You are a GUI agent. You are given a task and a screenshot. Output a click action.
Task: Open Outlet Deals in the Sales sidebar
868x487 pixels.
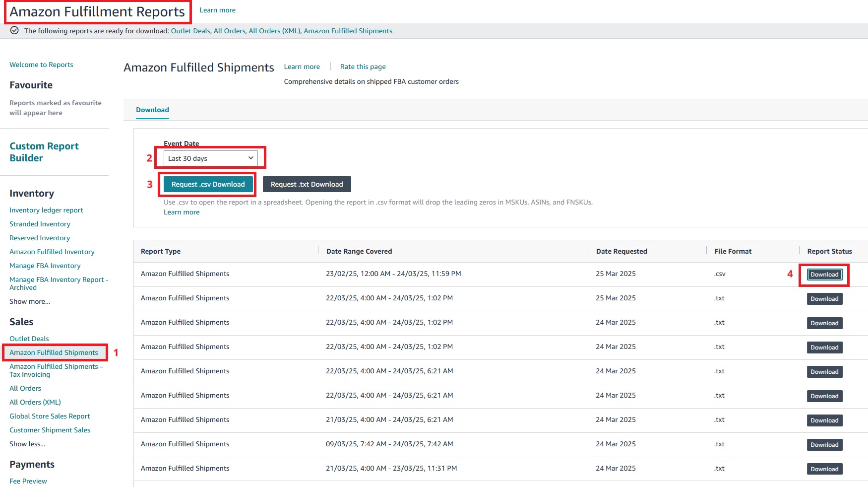pos(29,339)
